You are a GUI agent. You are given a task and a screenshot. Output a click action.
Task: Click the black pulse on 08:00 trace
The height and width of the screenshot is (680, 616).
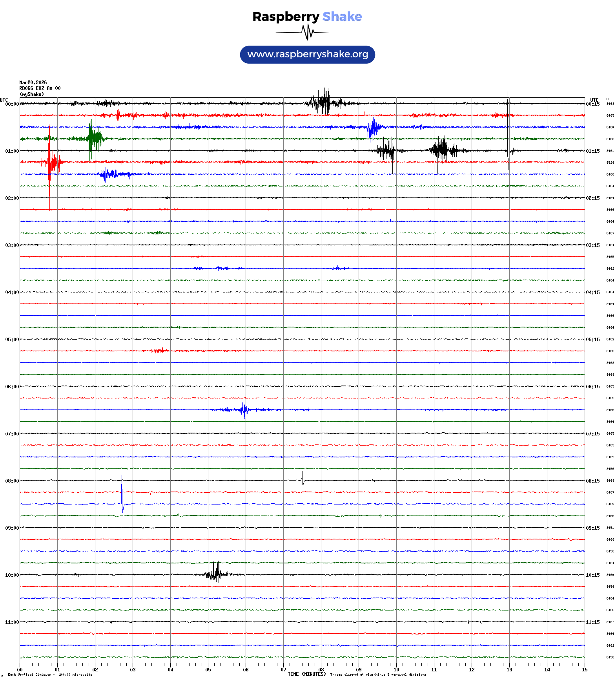(302, 478)
